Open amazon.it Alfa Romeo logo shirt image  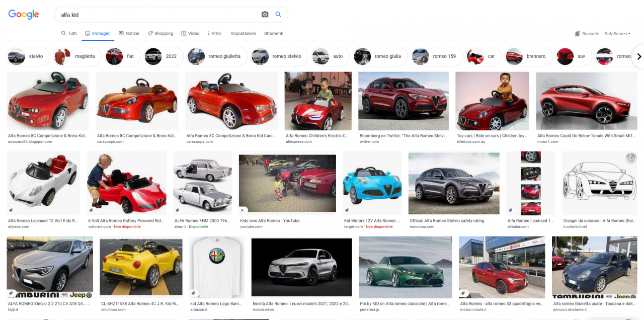point(217,268)
